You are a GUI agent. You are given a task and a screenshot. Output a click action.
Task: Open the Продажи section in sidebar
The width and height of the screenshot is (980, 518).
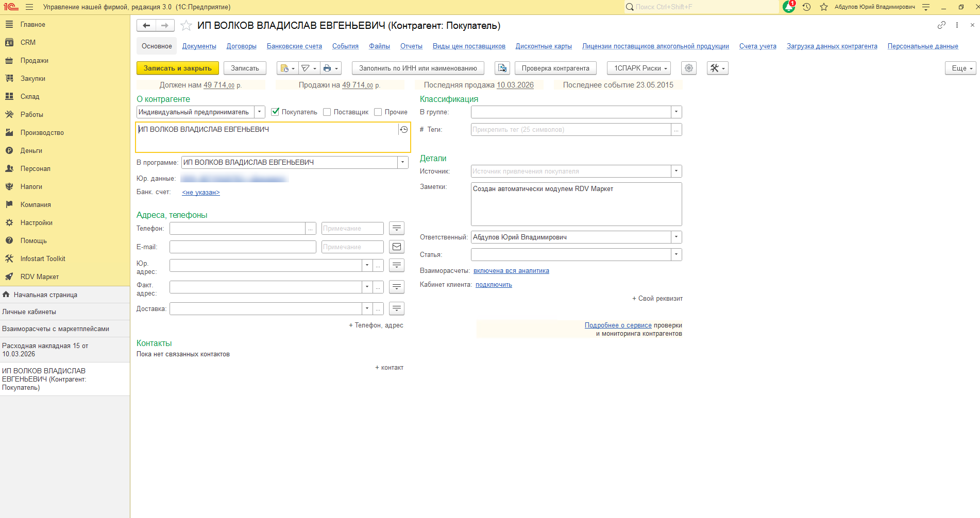pos(34,61)
